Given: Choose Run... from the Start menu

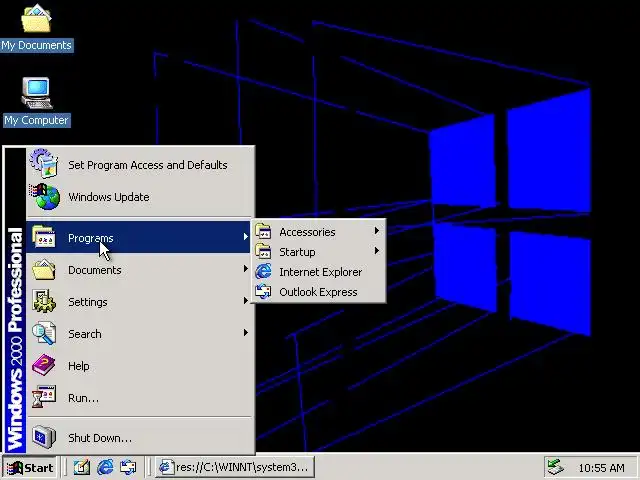Looking at the screenshot, I should coord(140,398).
